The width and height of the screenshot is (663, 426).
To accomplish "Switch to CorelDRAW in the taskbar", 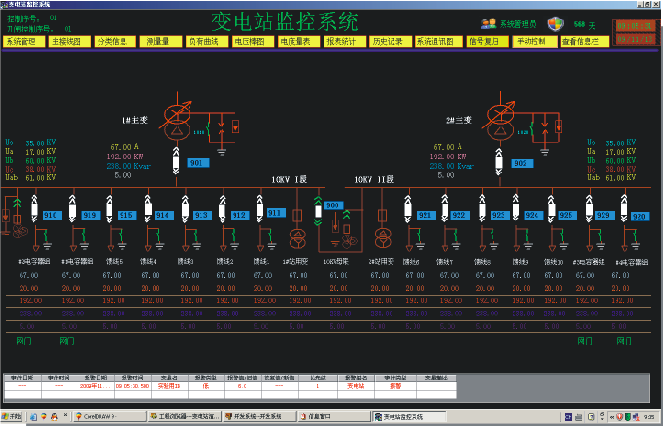I will pyautogui.click(x=102, y=416).
